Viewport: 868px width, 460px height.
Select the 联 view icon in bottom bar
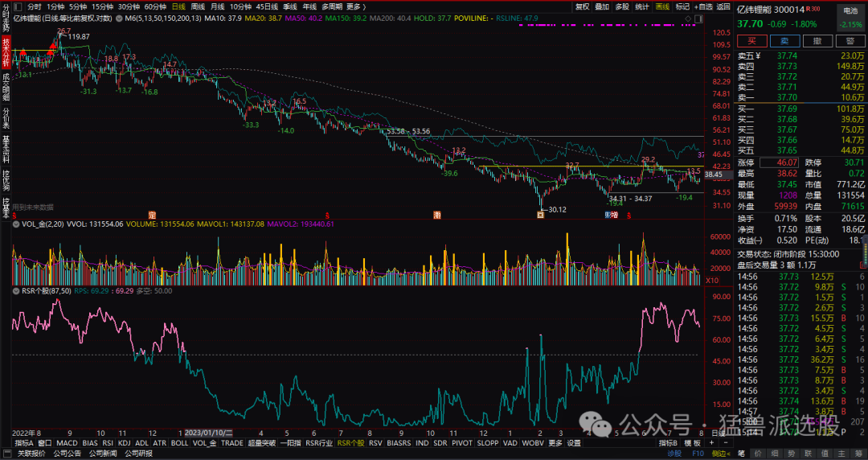point(809,454)
